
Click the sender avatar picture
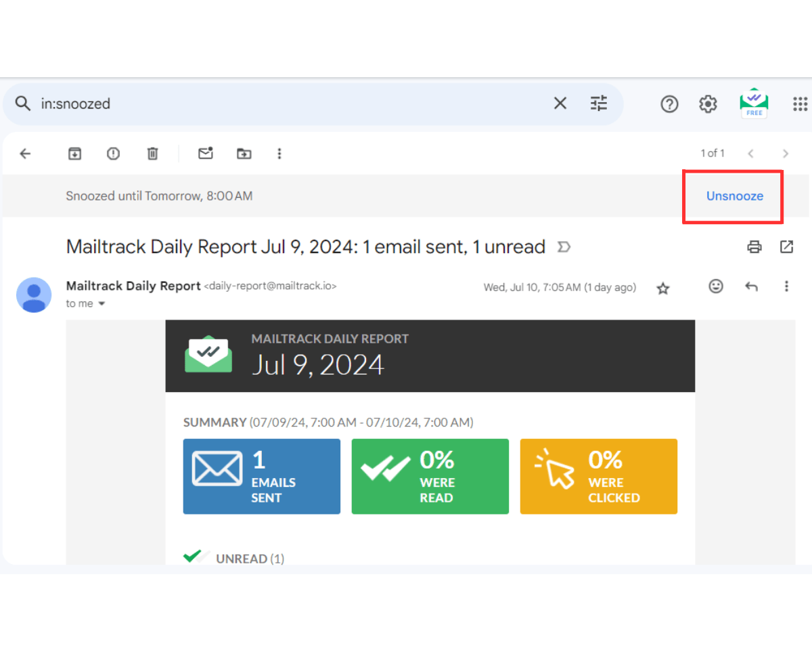coord(34,295)
